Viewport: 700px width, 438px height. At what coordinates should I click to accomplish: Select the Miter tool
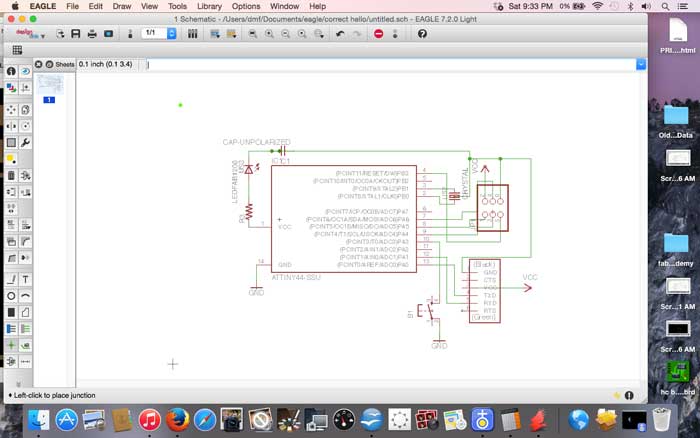coord(25,242)
